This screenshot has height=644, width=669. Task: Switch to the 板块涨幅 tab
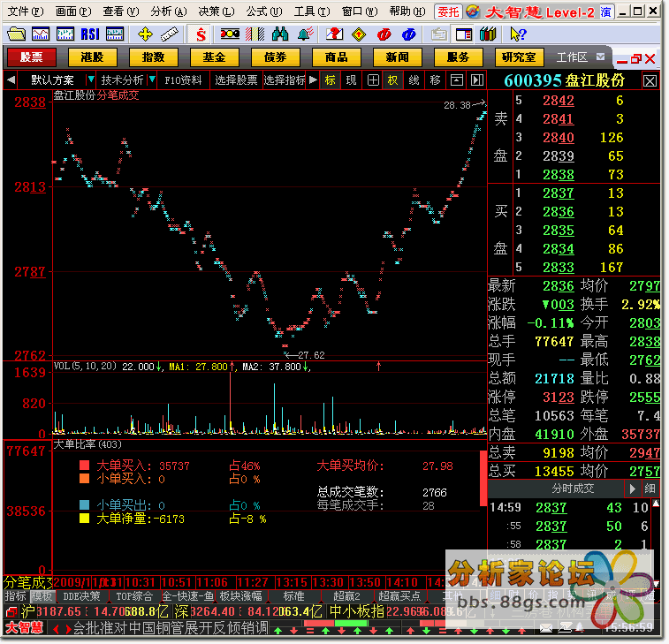click(x=240, y=597)
